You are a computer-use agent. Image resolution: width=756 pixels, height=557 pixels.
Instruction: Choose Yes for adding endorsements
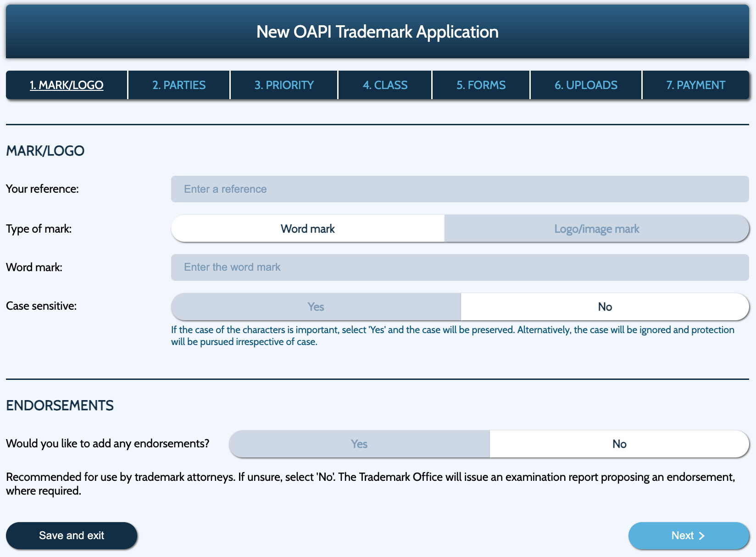[359, 444]
